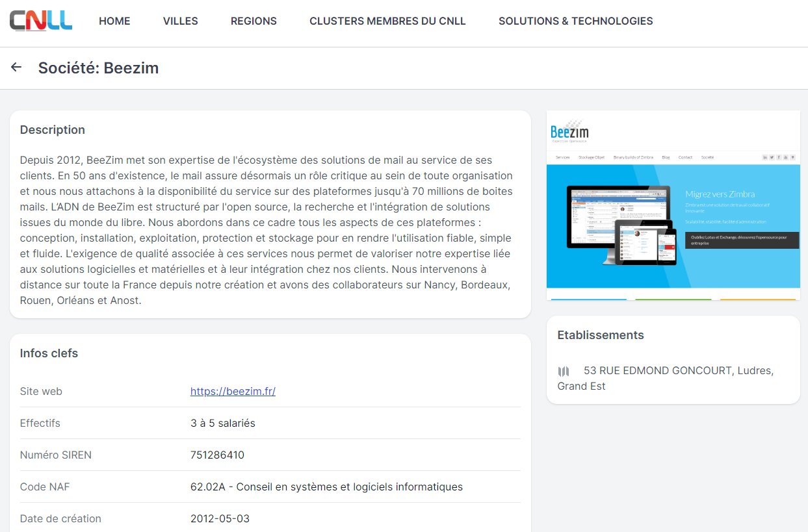Visit the https://beezim.fr/ link

pos(233,391)
